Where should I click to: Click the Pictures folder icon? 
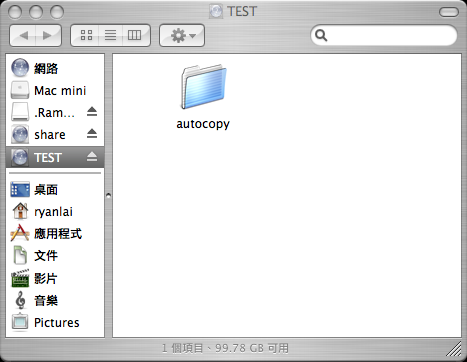click(x=20, y=322)
